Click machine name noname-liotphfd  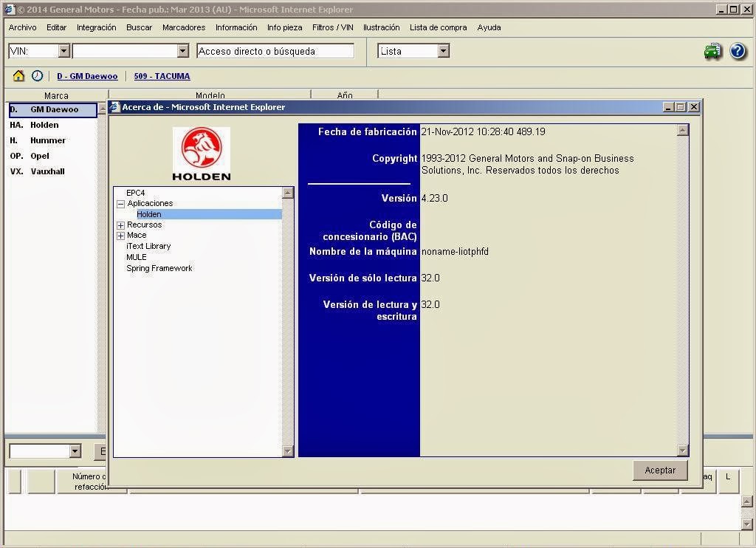[x=455, y=251]
